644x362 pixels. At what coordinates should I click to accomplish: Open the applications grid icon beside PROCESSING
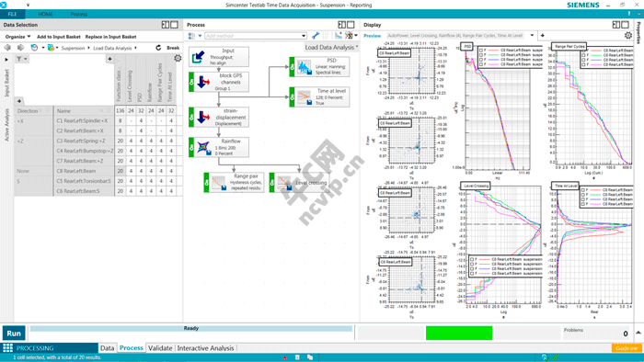7,348
